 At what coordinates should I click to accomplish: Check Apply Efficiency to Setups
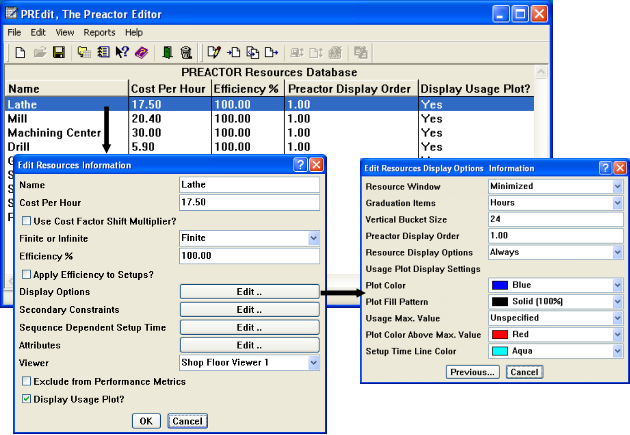[x=27, y=274]
